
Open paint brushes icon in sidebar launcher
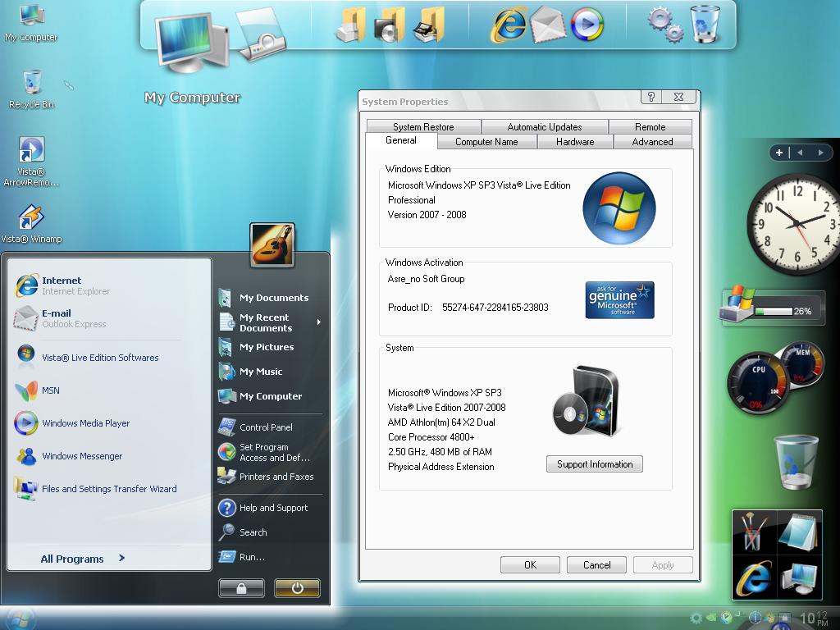coord(754,532)
